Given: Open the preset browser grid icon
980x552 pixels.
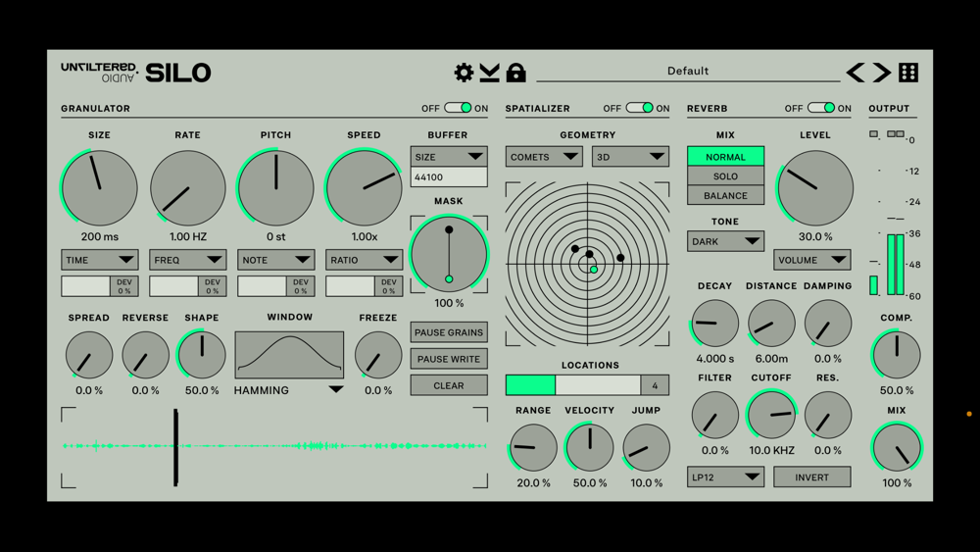Looking at the screenshot, I should pyautogui.click(x=908, y=73).
